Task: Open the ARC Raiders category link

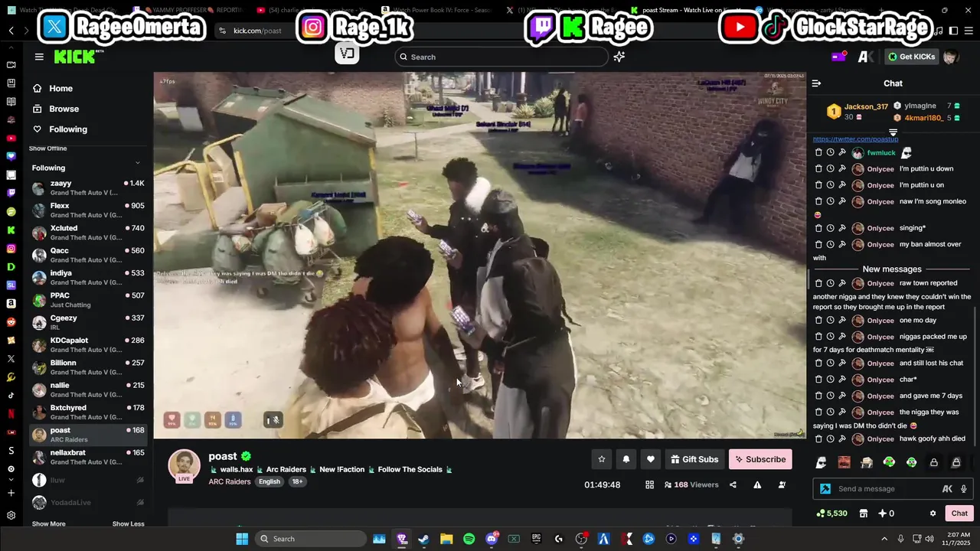Action: click(229, 481)
